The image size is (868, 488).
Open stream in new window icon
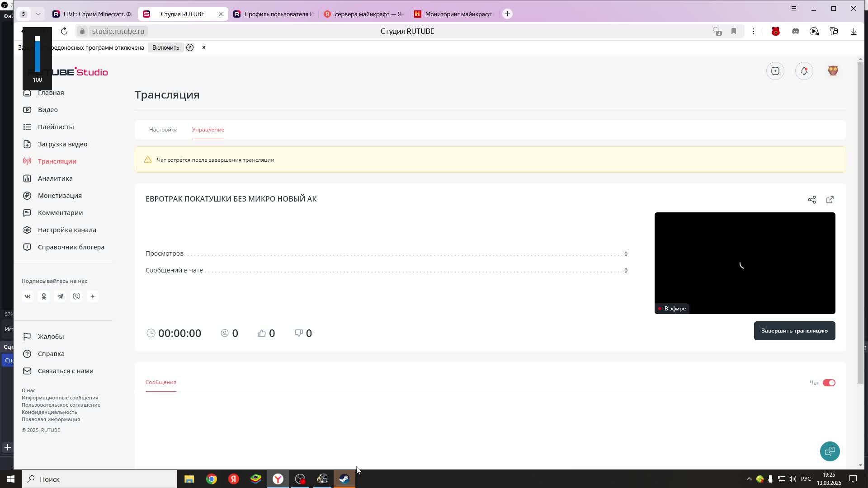(x=830, y=200)
